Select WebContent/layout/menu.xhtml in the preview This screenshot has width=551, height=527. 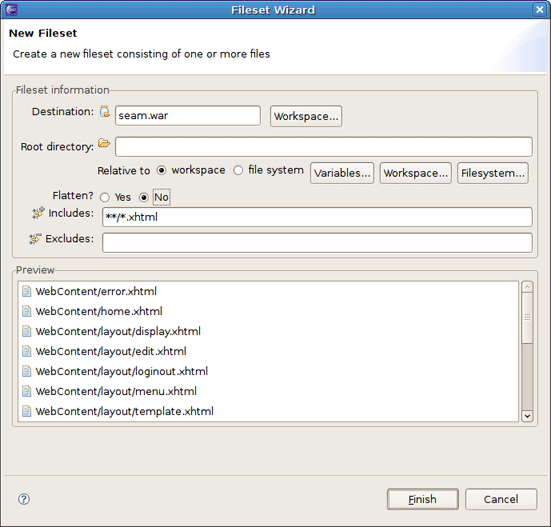[x=116, y=391]
